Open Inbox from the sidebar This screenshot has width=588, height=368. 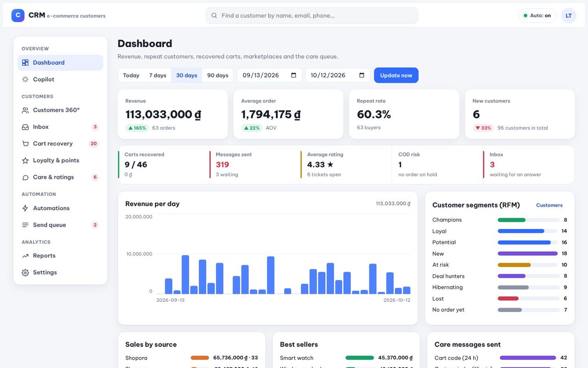(60, 127)
